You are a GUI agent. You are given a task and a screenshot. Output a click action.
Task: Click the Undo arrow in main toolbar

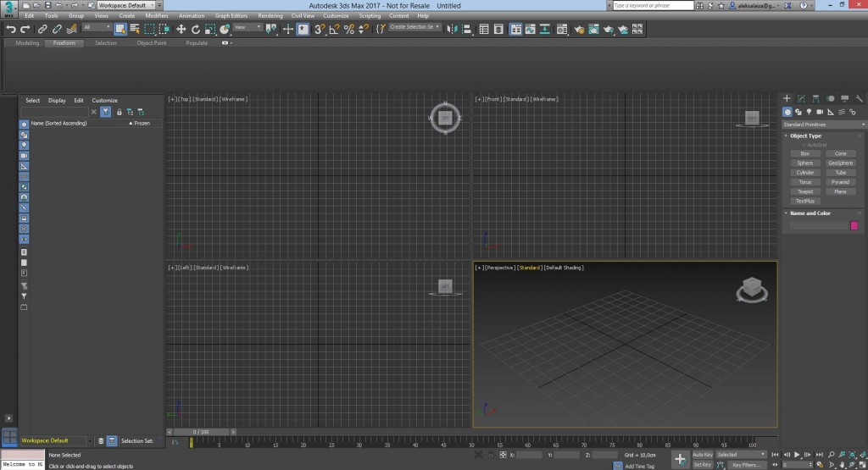11,29
